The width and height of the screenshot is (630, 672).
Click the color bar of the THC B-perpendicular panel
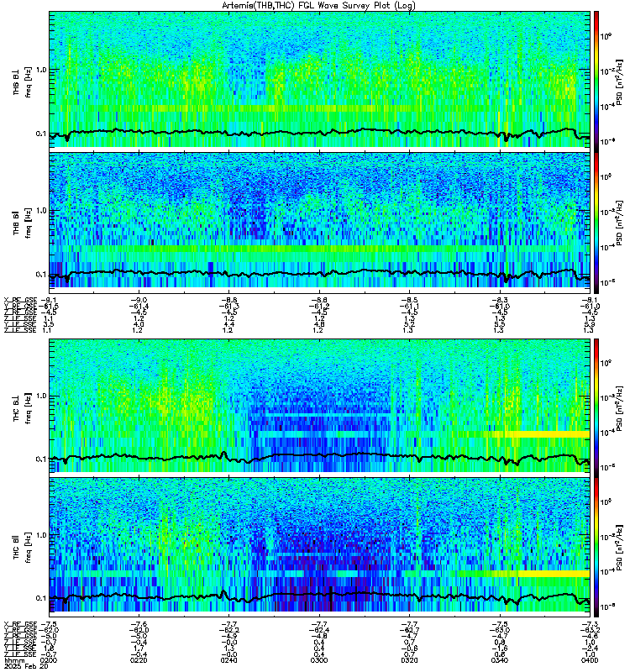[x=596, y=407]
